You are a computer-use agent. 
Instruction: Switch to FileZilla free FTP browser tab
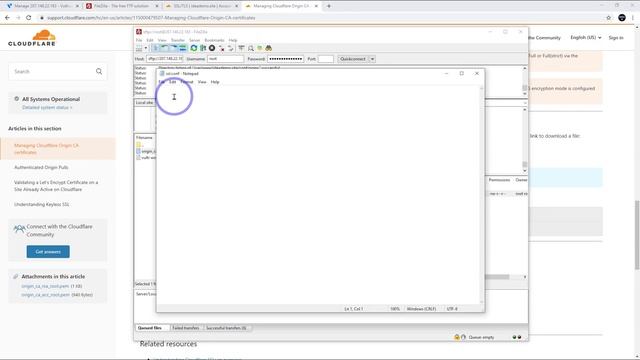pyautogui.click(x=122, y=6)
